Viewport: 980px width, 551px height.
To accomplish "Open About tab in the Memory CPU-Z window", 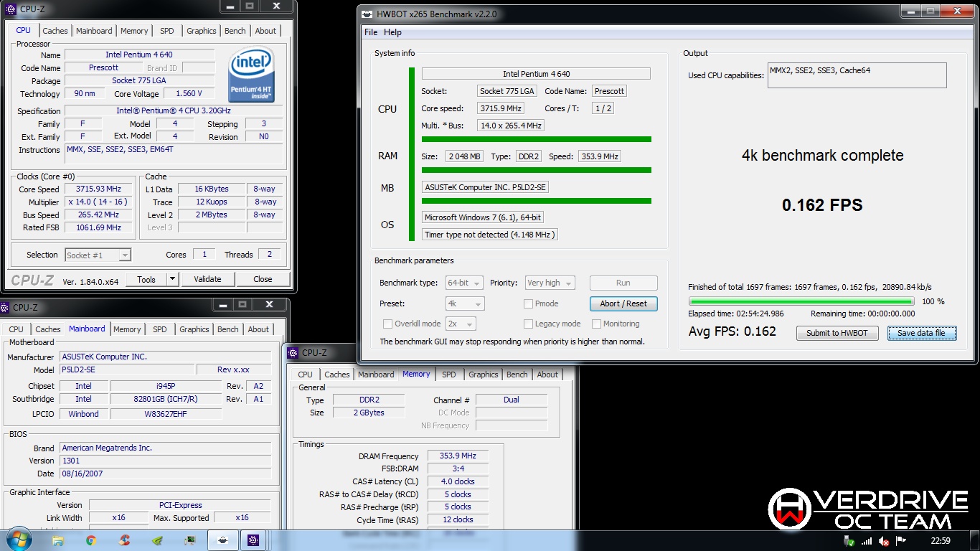I will tap(547, 375).
